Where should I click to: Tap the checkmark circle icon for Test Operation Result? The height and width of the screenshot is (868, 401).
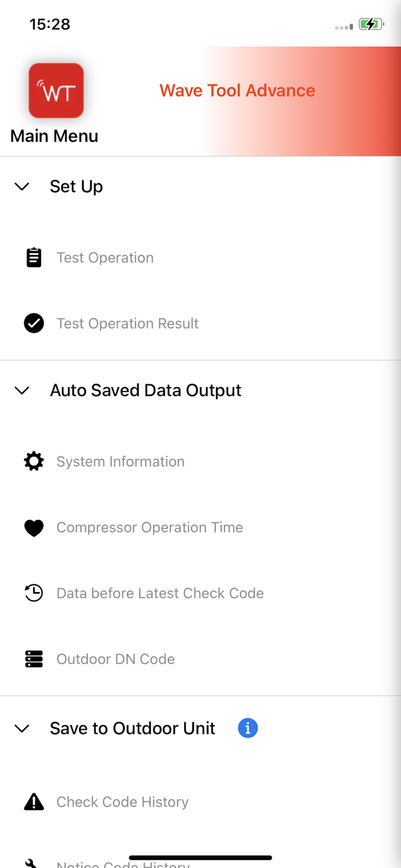34,323
